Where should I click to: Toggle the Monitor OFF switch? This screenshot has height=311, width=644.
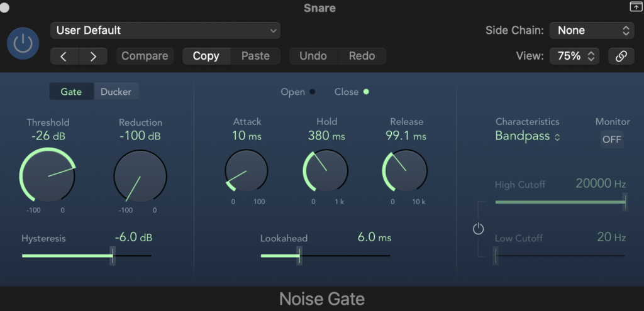pos(611,139)
